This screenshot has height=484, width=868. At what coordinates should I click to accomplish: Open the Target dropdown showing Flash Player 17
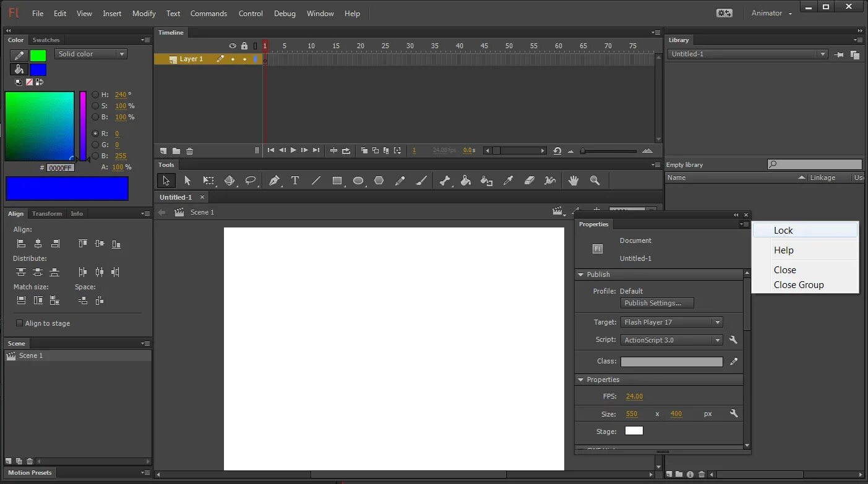(x=672, y=321)
